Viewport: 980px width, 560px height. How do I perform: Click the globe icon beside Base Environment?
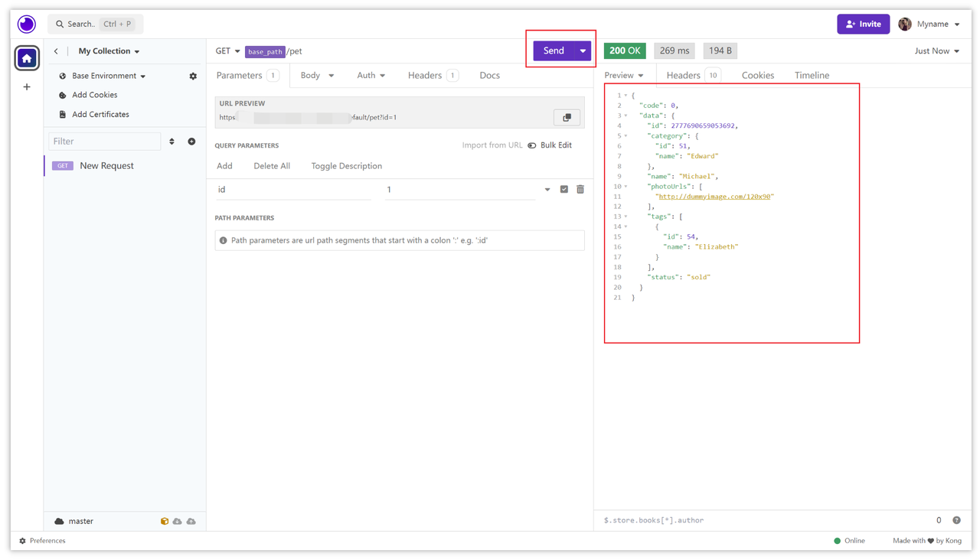point(63,76)
